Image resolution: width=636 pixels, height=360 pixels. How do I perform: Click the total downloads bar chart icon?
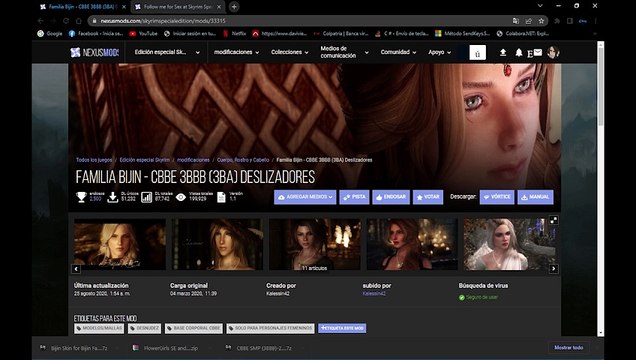point(146,197)
